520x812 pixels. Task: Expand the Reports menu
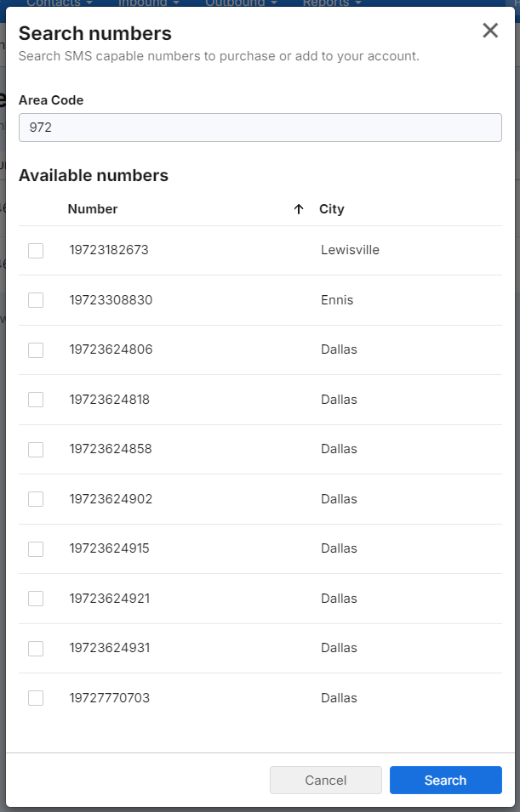click(331, 3)
